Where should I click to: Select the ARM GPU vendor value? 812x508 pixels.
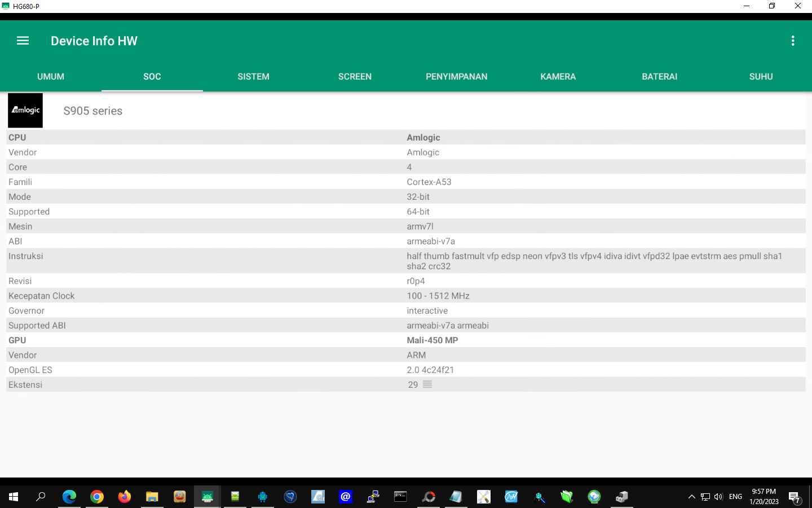tap(416, 355)
